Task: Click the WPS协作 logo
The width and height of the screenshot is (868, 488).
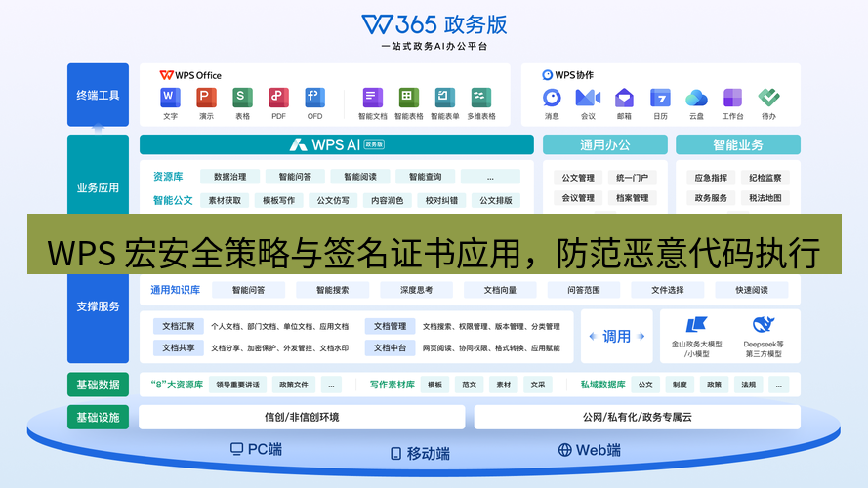Action: (x=567, y=75)
